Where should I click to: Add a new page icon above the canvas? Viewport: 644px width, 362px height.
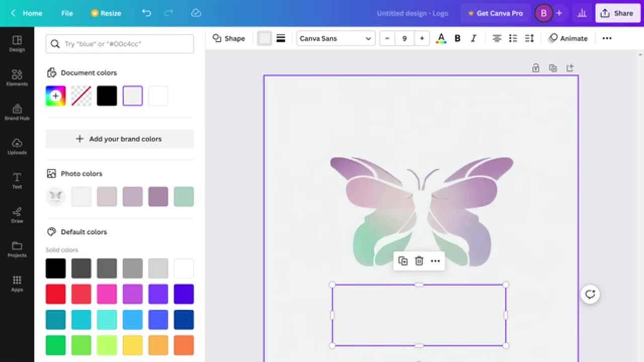570,68
